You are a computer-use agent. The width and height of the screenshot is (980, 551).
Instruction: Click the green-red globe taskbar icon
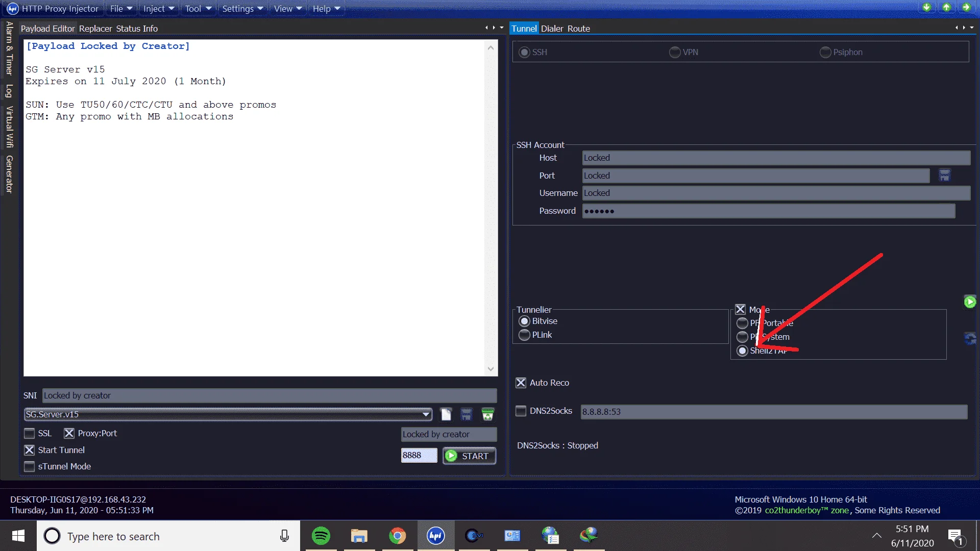pos(589,536)
